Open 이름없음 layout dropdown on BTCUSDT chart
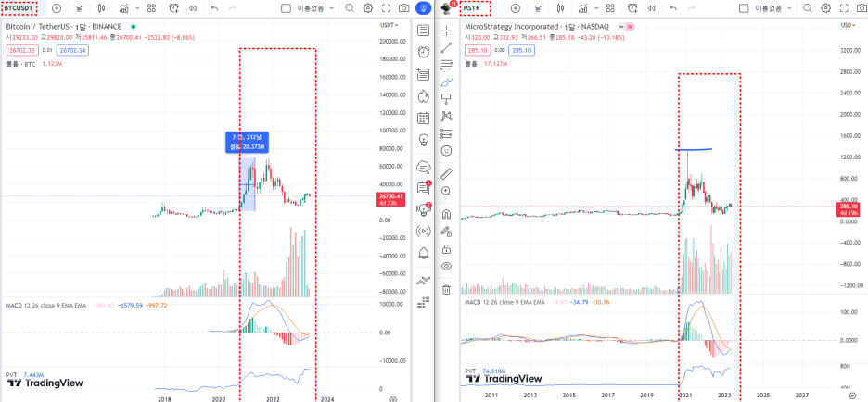This screenshot has height=402, width=868. (315, 8)
